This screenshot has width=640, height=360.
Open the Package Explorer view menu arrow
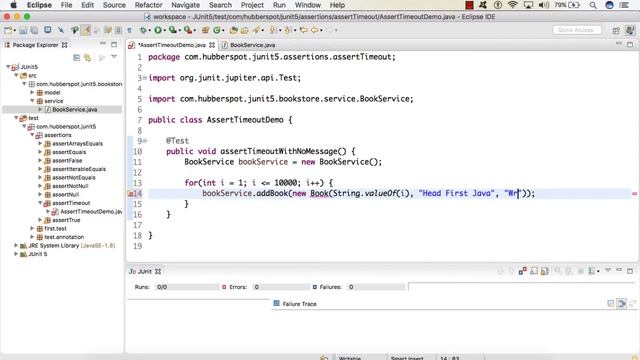(114, 57)
